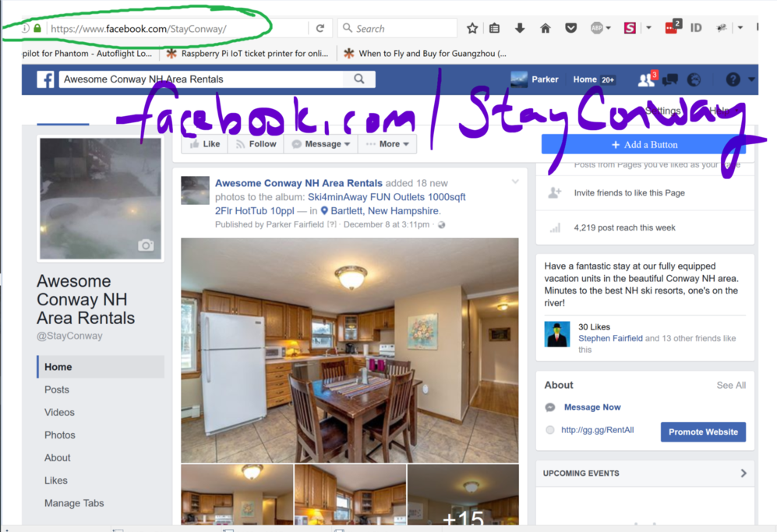
Task: Click the Like page button
Action: tap(205, 144)
